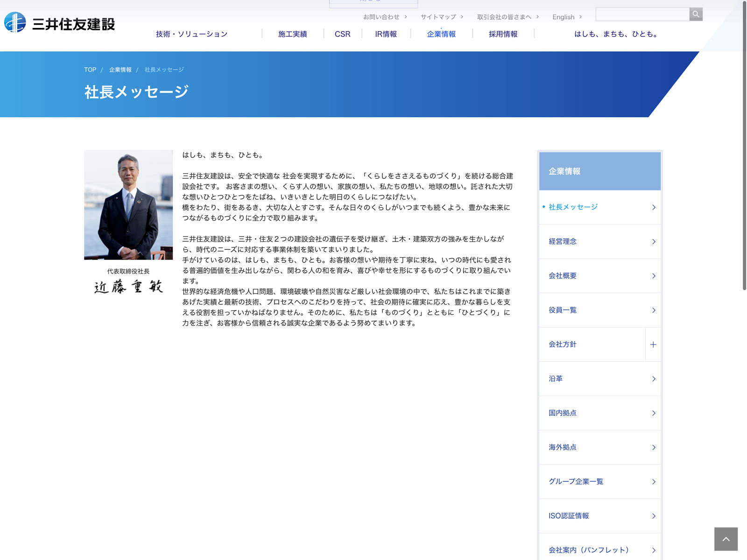Click the president's portrait photo

click(128, 204)
